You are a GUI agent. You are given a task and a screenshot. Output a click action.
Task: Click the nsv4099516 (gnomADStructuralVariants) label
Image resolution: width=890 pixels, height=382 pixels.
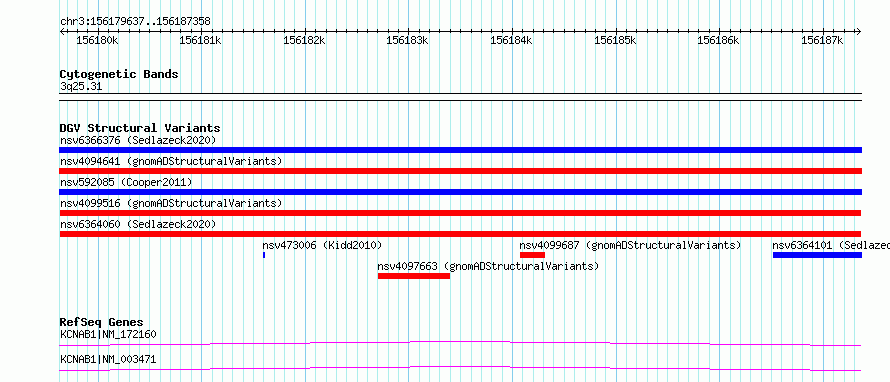click(171, 203)
